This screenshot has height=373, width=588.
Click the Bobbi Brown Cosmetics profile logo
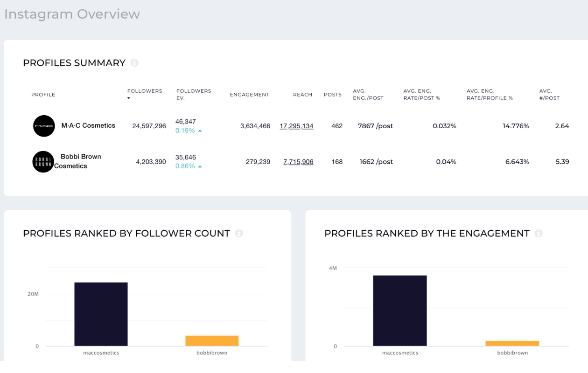[43, 162]
